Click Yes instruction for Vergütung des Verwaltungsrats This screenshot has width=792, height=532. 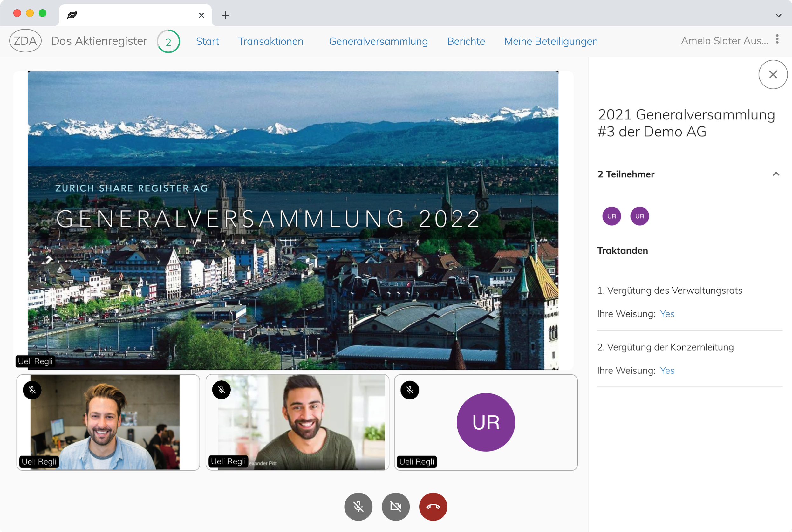(x=667, y=314)
